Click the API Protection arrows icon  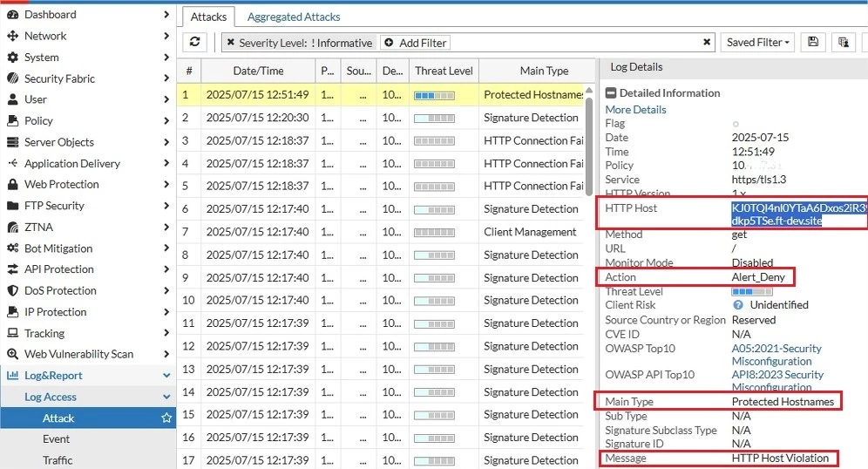[x=12, y=269]
